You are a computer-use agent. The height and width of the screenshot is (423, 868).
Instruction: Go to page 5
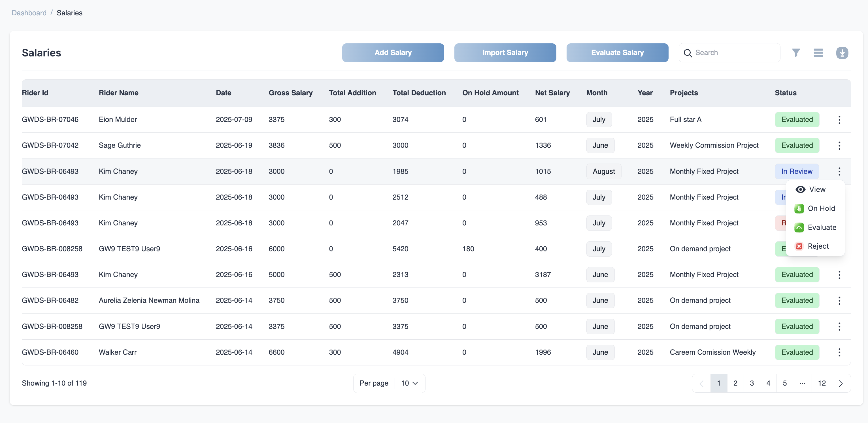click(x=784, y=383)
